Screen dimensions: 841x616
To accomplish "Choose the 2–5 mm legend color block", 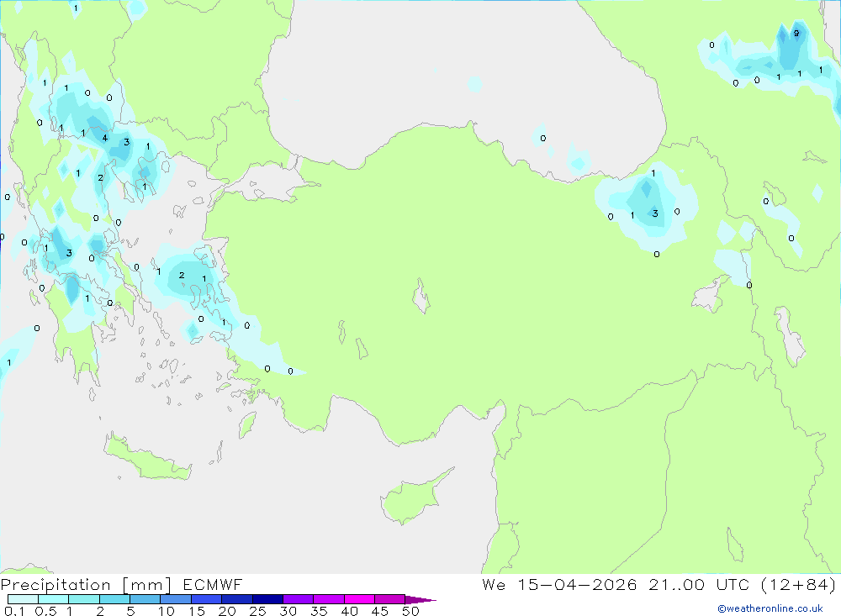I will [x=114, y=599].
